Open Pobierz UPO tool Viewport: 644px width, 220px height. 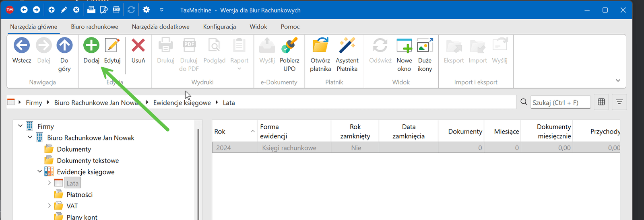(289, 45)
